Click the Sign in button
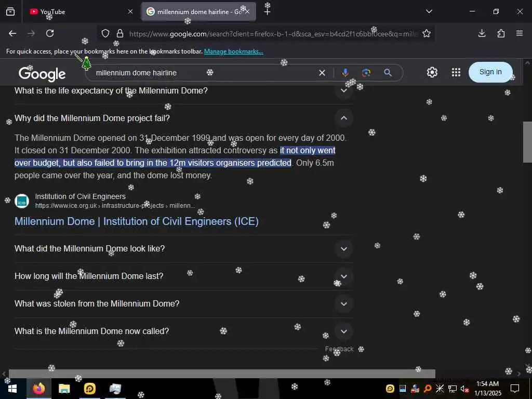Image resolution: width=532 pixels, height=399 pixels. coord(490,72)
